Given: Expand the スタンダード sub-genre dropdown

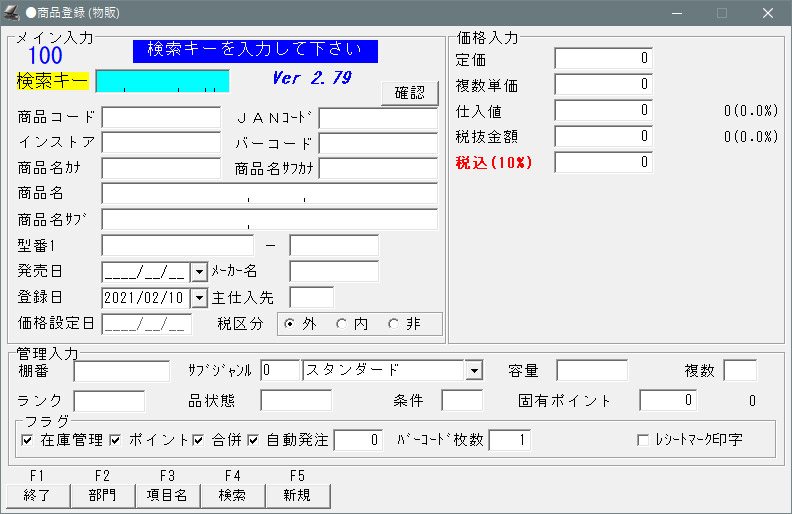Looking at the screenshot, I should [473, 371].
